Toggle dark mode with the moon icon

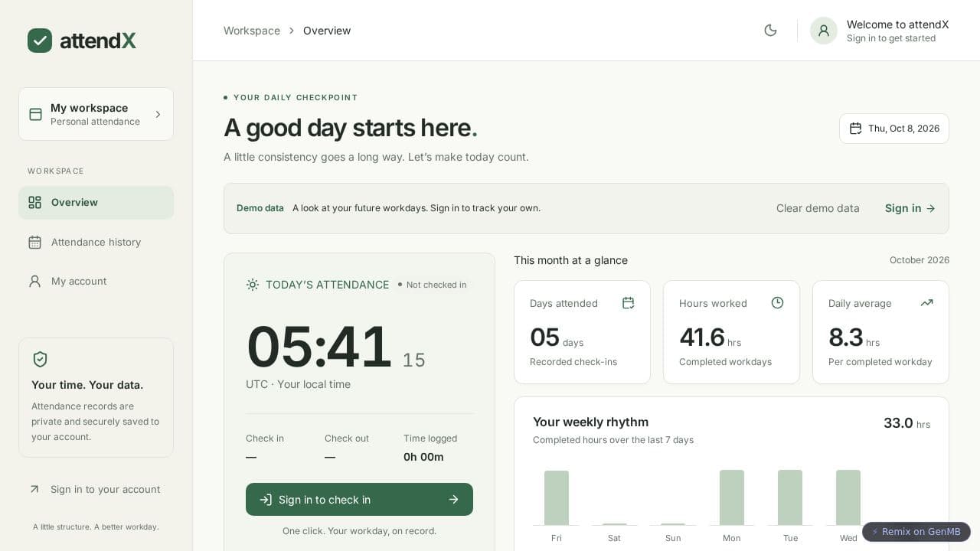coord(770,31)
